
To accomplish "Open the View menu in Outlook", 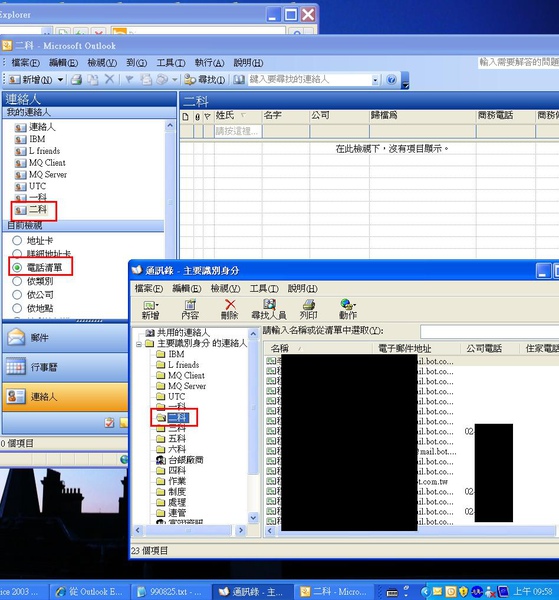I will tap(102, 63).
